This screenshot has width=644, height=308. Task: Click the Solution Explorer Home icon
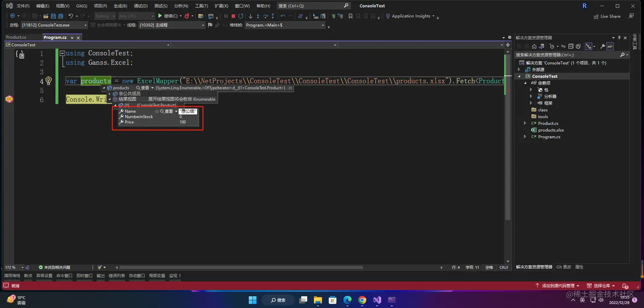point(534,46)
